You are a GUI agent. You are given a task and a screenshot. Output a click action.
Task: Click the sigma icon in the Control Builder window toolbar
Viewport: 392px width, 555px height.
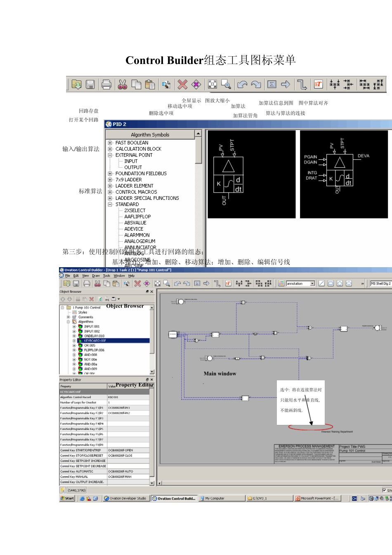point(197,284)
